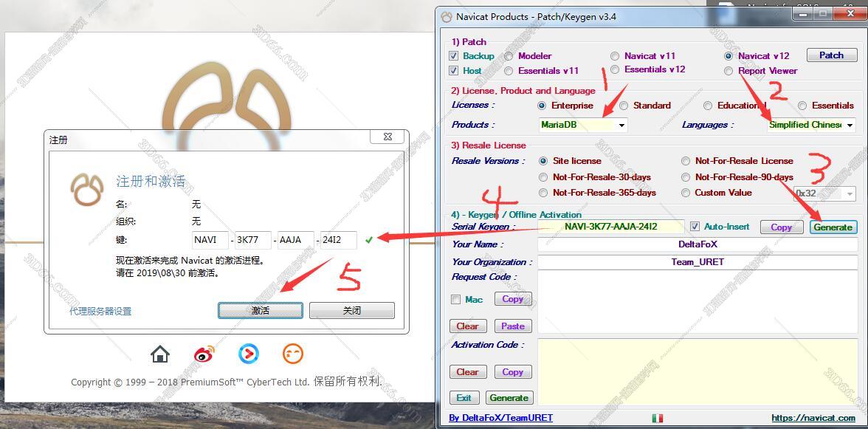This screenshot has height=429, width=868.
Task: Click the blue video play icon
Action: point(249,354)
